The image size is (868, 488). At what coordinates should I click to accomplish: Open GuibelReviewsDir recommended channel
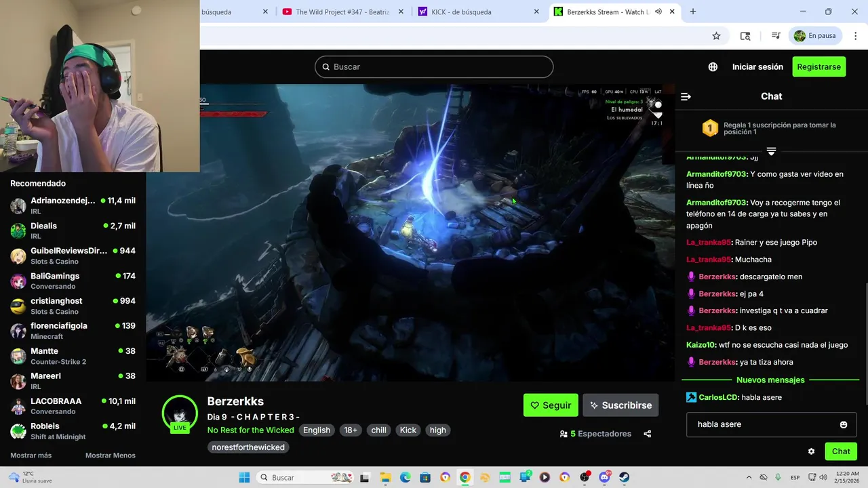point(73,256)
